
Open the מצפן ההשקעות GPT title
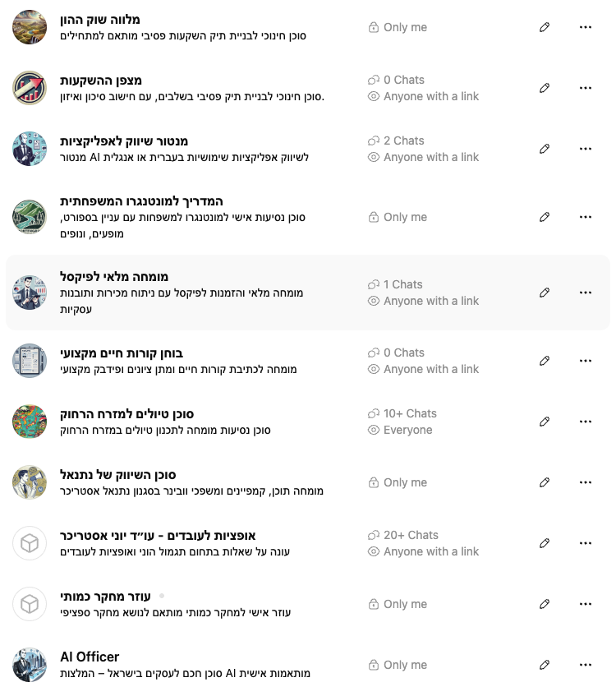pyautogui.click(x=101, y=80)
